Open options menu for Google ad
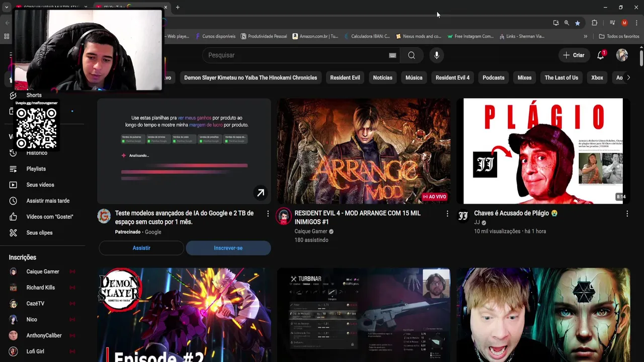The image size is (644, 362). click(x=268, y=214)
